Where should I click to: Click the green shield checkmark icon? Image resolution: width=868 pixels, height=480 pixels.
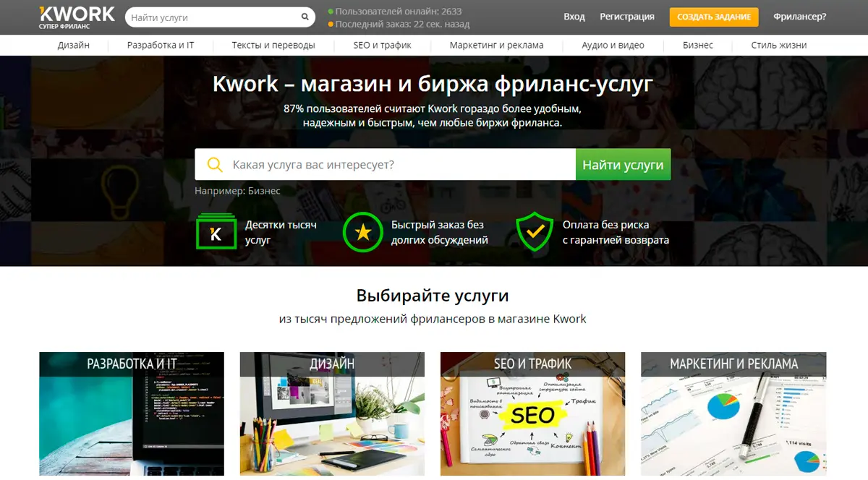pos(535,231)
